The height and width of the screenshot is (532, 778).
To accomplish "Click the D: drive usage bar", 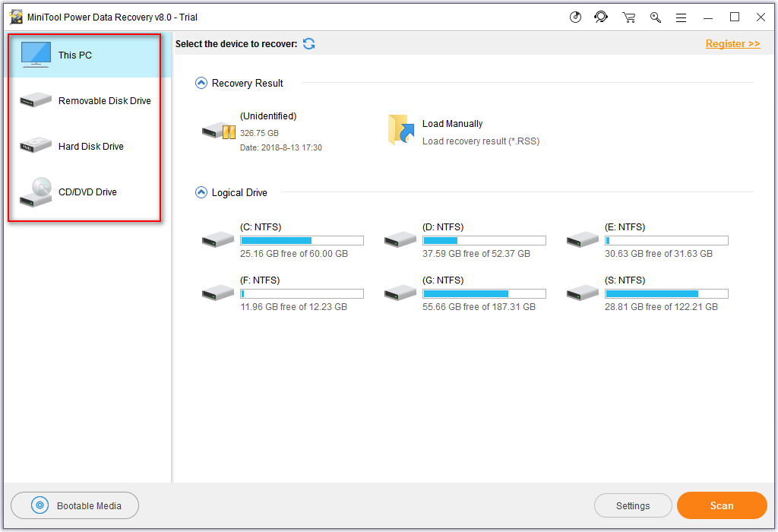I will coord(484,241).
